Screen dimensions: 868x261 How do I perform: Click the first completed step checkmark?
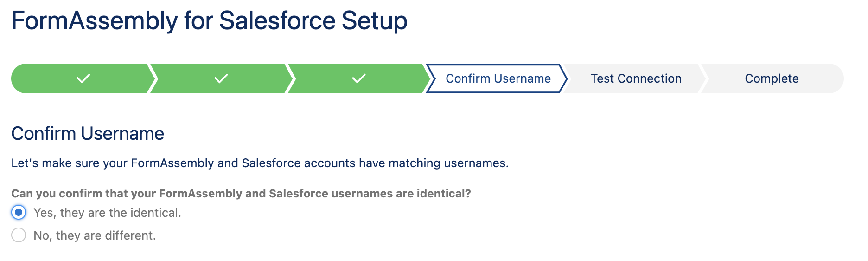click(83, 78)
